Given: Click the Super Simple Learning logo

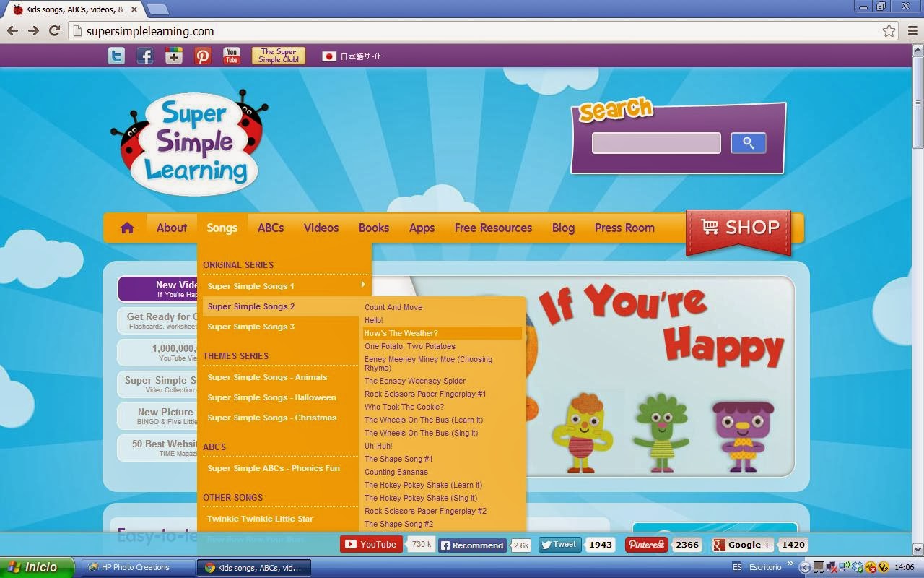Looking at the screenshot, I should pos(190,142).
